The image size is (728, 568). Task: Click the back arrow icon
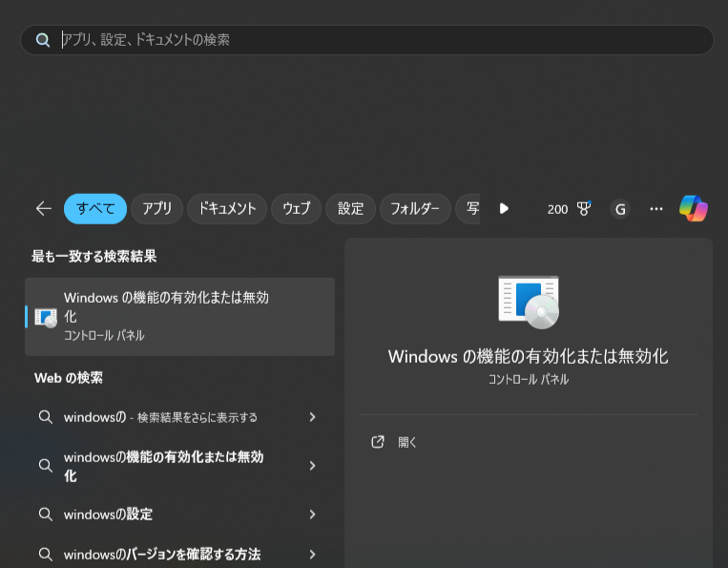43,208
